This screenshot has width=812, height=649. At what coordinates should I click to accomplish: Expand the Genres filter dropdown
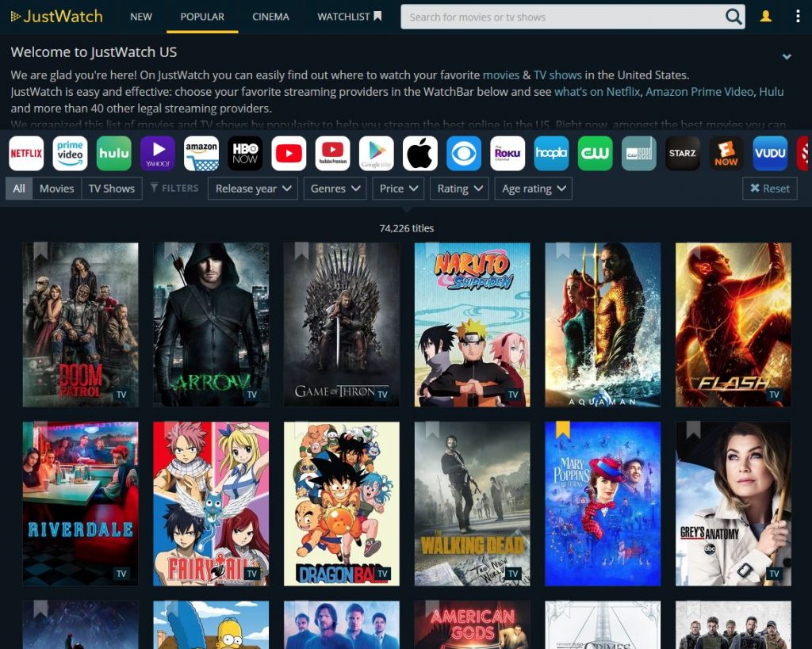pos(336,189)
